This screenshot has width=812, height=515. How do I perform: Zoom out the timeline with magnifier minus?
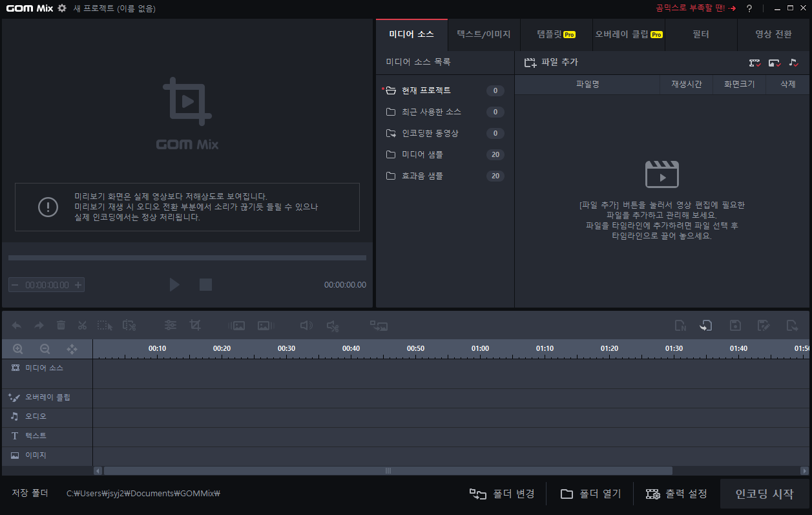point(45,349)
